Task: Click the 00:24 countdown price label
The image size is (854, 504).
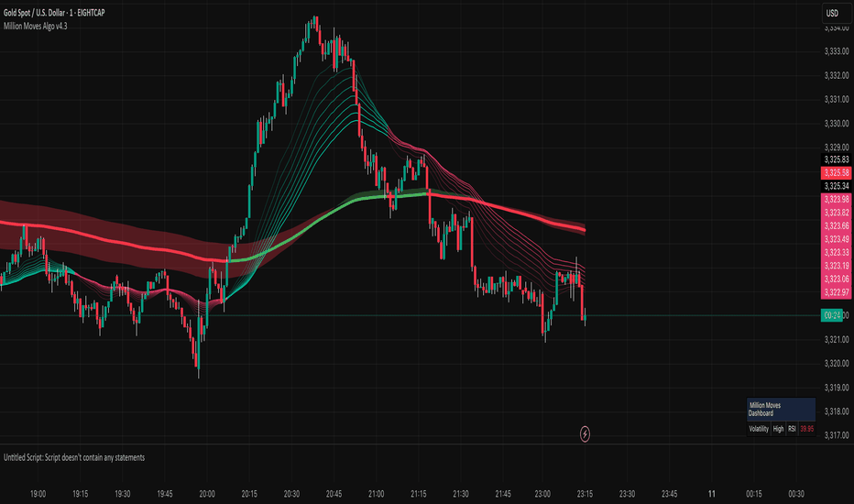Action: tap(832, 315)
